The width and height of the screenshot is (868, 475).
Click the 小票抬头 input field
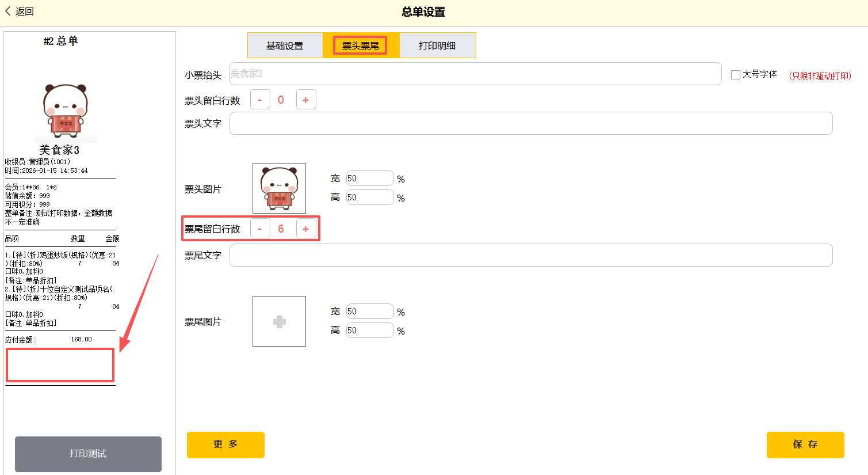(x=475, y=74)
